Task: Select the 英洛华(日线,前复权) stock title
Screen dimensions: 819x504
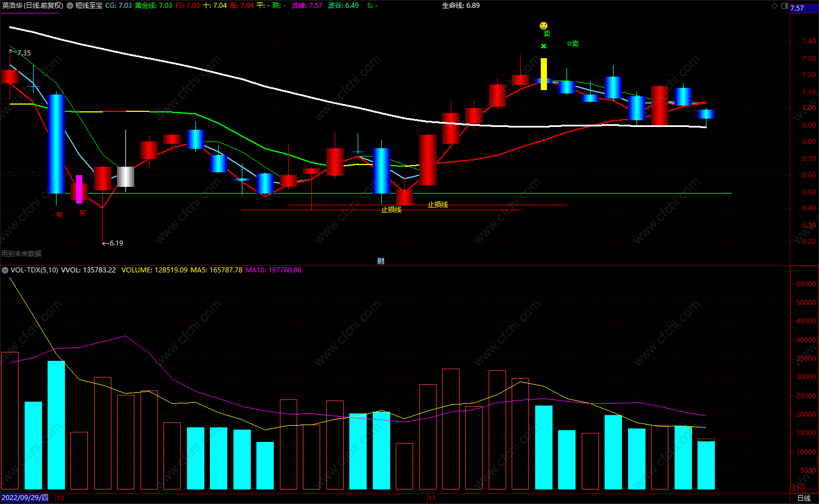Action: tap(32, 6)
